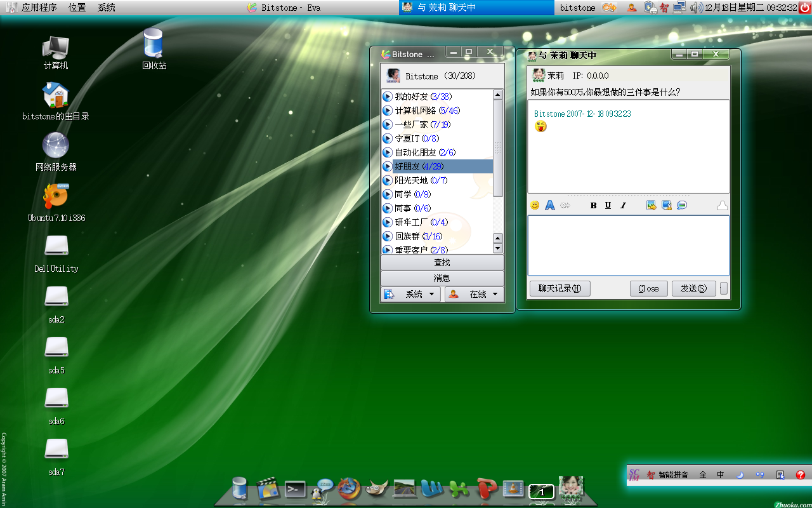Open the 应用程序 menu
Image resolution: width=812 pixels, height=508 pixels.
(39, 8)
